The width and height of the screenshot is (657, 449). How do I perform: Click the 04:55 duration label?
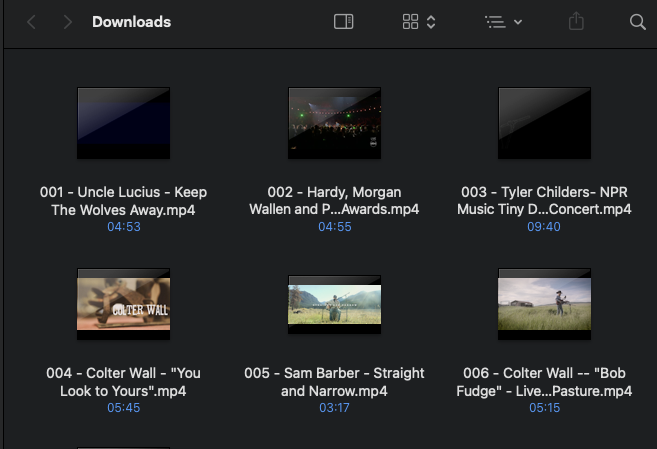334,227
